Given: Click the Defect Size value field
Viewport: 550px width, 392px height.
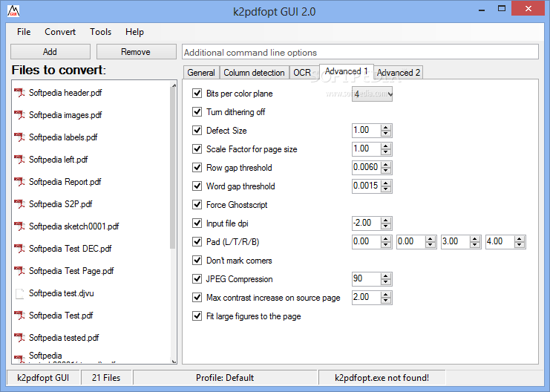Looking at the screenshot, I should pyautogui.click(x=366, y=130).
